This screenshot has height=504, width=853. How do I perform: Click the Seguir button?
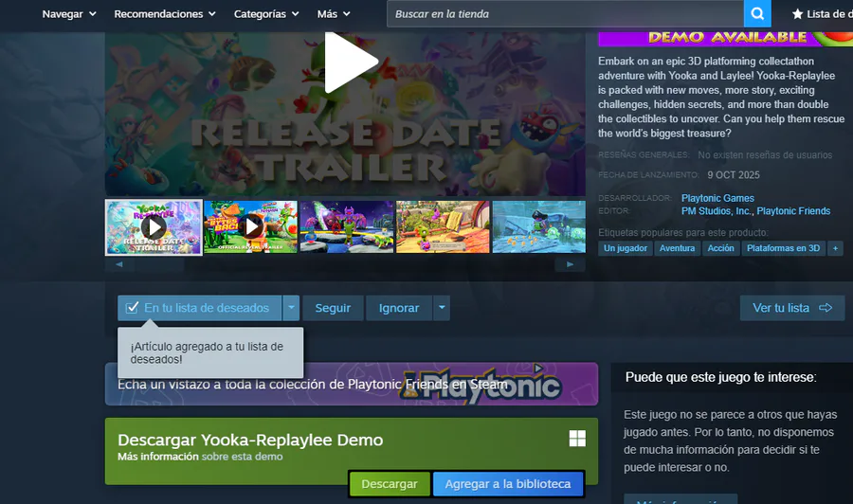(x=333, y=308)
